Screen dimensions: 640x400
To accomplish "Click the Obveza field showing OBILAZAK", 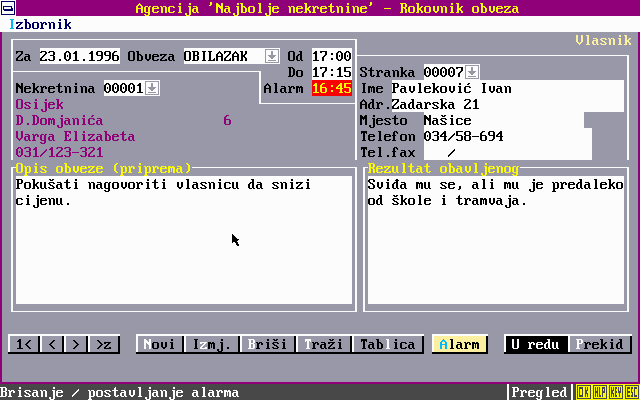I will coord(224,56).
